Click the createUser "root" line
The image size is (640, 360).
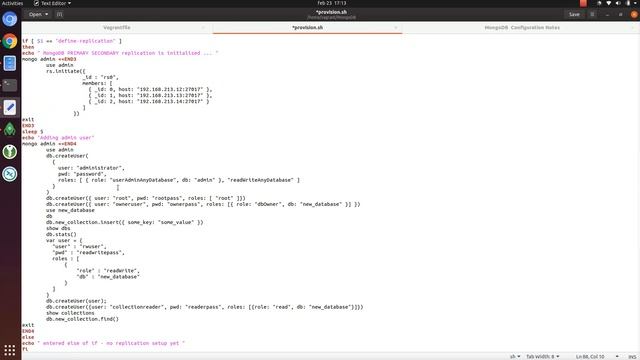(x=146, y=198)
